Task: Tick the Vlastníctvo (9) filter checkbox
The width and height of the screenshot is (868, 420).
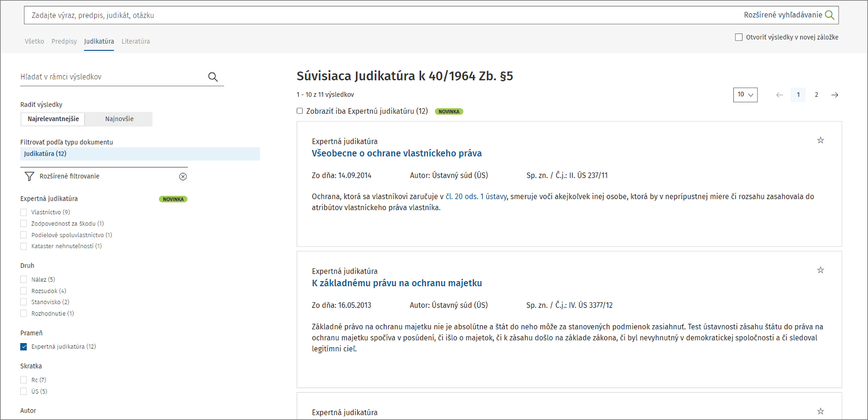Action: (x=24, y=212)
